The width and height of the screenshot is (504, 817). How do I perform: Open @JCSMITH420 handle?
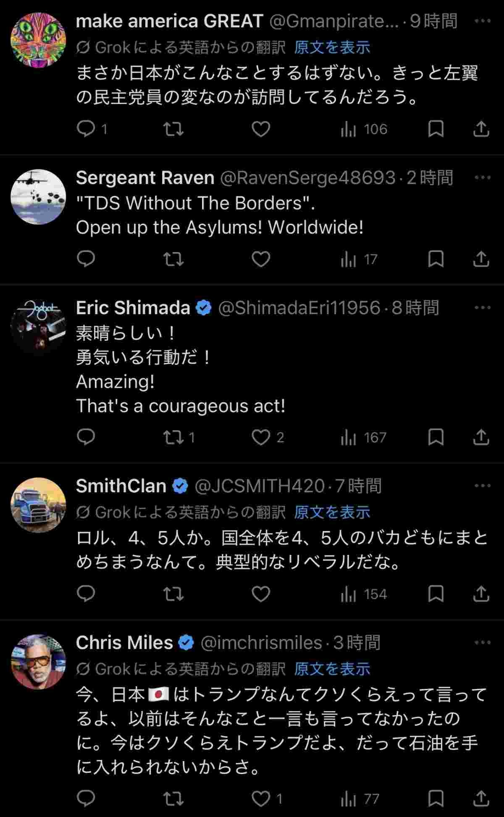coord(260,486)
